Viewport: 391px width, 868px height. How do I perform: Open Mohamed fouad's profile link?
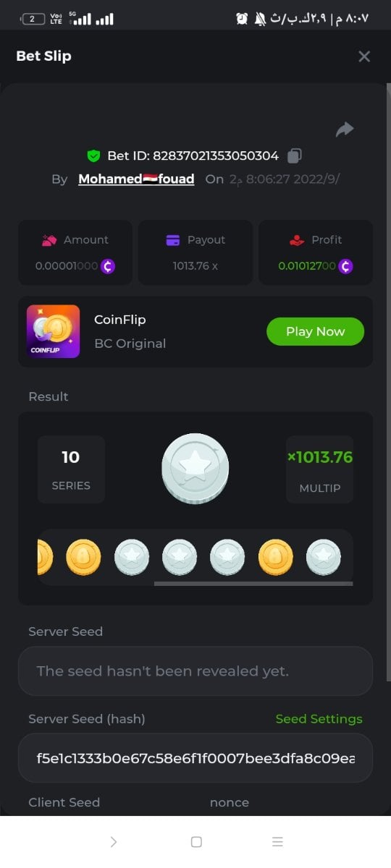[x=136, y=179]
